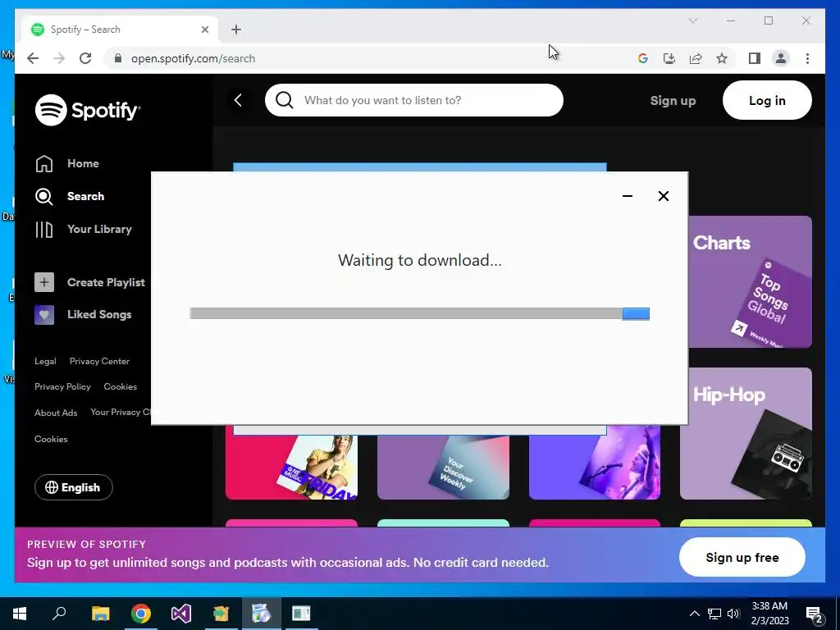840x630 pixels.
Task: Click Chrome's forward arrow
Action: (x=59, y=58)
